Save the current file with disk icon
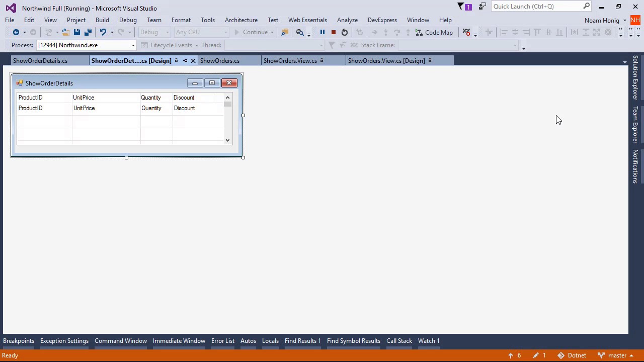This screenshot has height=362, width=644. pos(77,32)
